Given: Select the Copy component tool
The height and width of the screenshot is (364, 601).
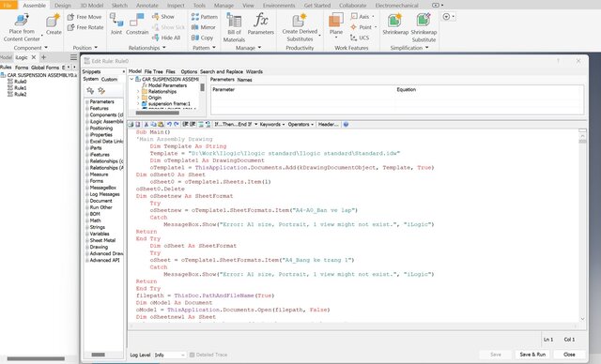Looking at the screenshot, I should [x=202, y=38].
